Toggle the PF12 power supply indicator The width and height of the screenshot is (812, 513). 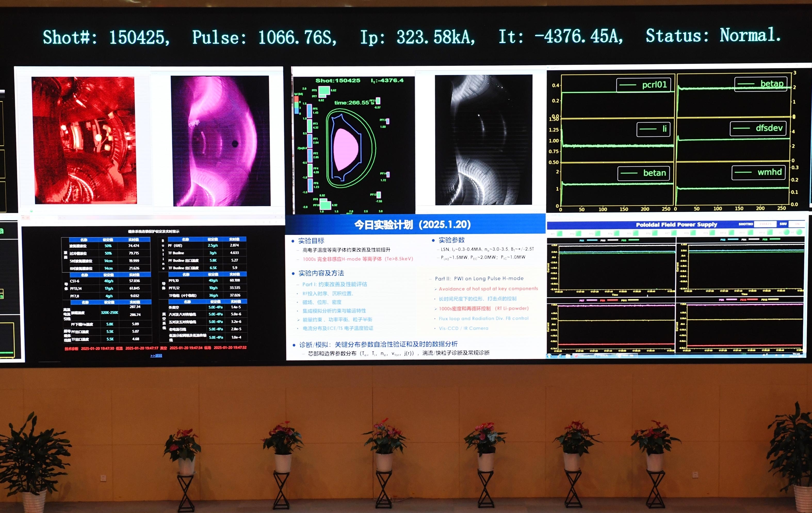coord(770,232)
